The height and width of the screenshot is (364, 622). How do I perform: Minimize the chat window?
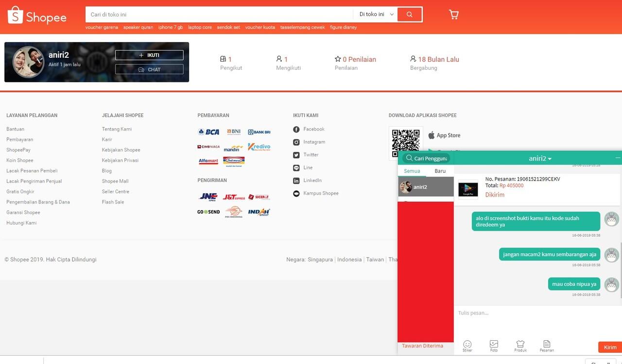(x=618, y=158)
